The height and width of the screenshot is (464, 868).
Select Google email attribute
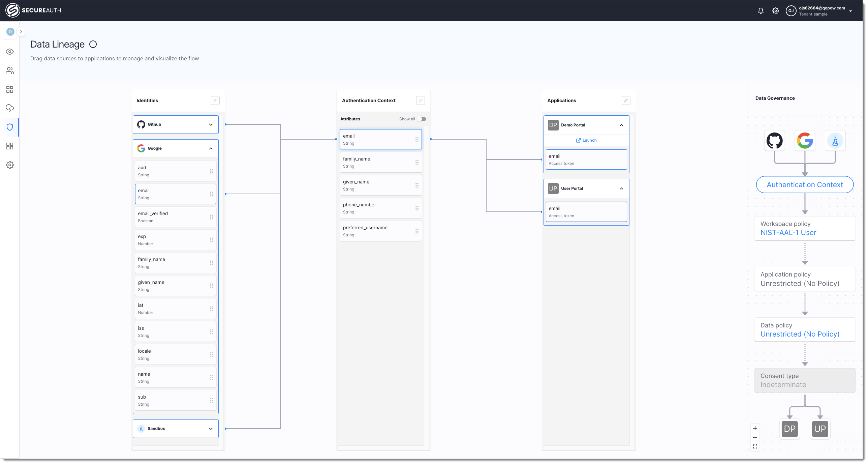click(176, 194)
